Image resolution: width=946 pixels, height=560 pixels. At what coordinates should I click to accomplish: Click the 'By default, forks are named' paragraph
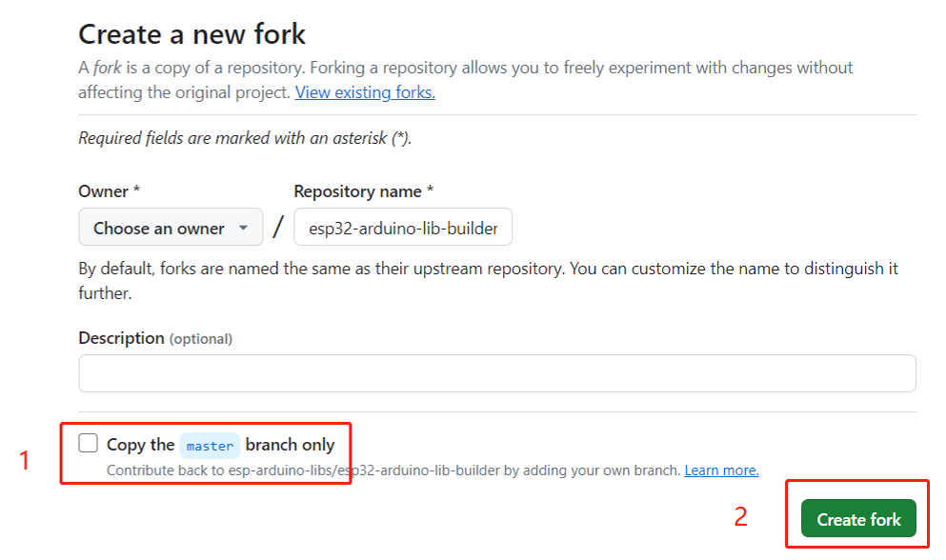pyautogui.click(x=488, y=281)
